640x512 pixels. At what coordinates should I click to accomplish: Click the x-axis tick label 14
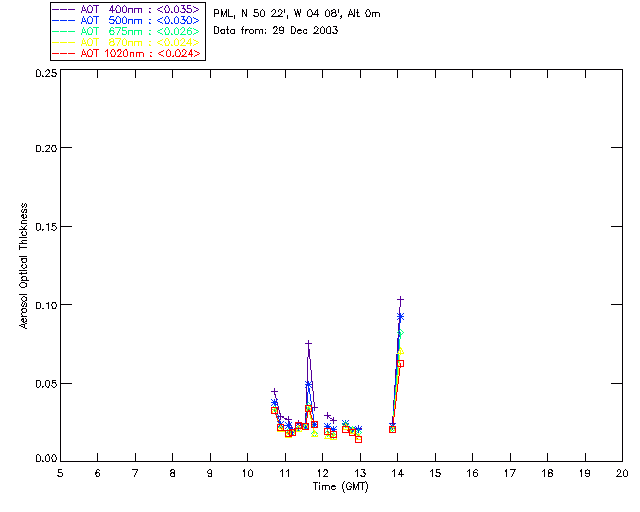398,473
